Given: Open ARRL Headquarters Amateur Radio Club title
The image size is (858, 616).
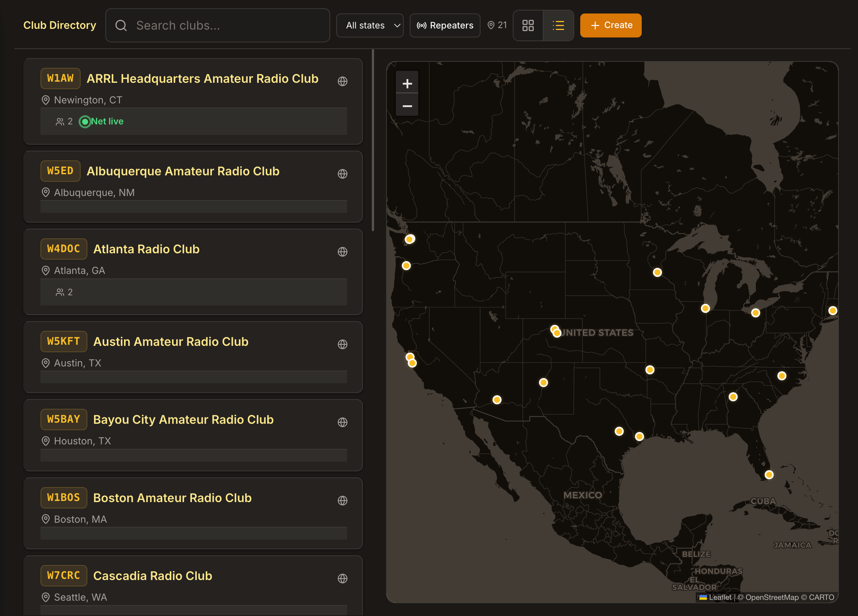Looking at the screenshot, I should pyautogui.click(x=202, y=79).
